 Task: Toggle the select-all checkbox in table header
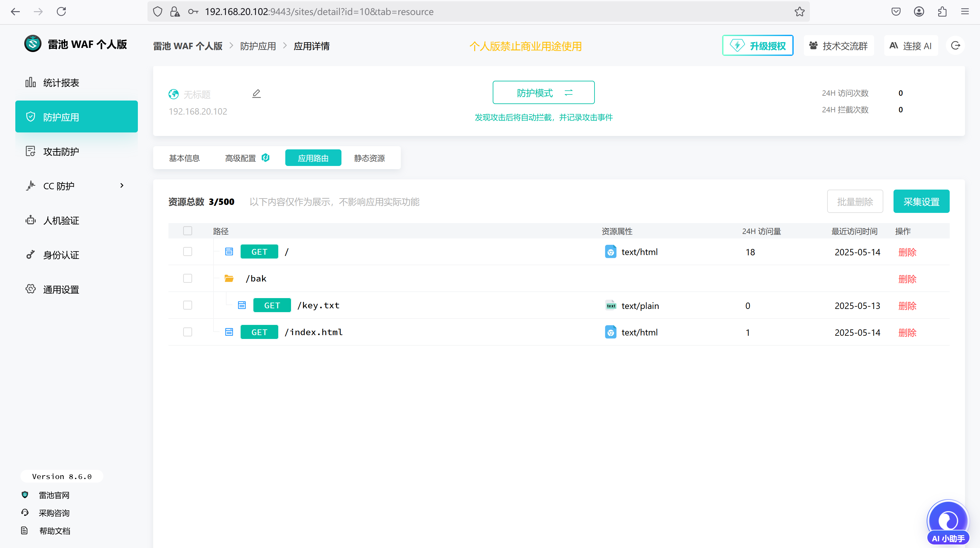tap(188, 231)
